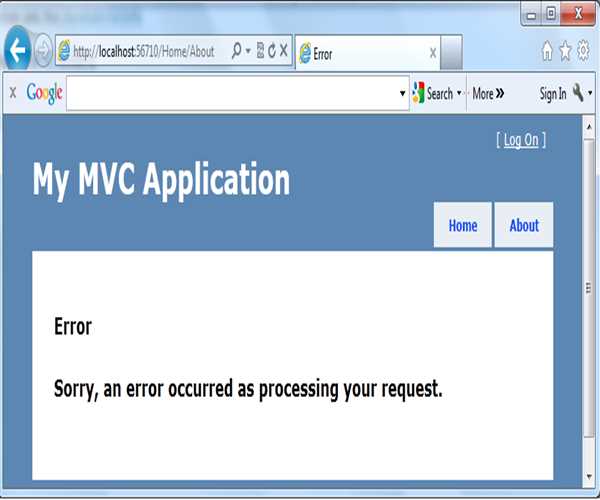Open dropdown arrow beside wrench icon
The width and height of the screenshot is (600, 500).
[590, 93]
